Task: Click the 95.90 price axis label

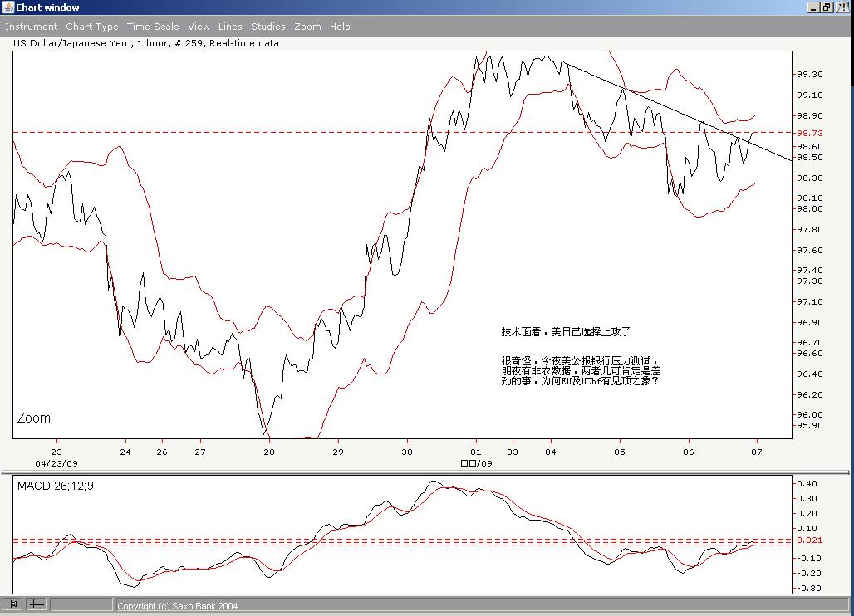Action: coord(810,426)
